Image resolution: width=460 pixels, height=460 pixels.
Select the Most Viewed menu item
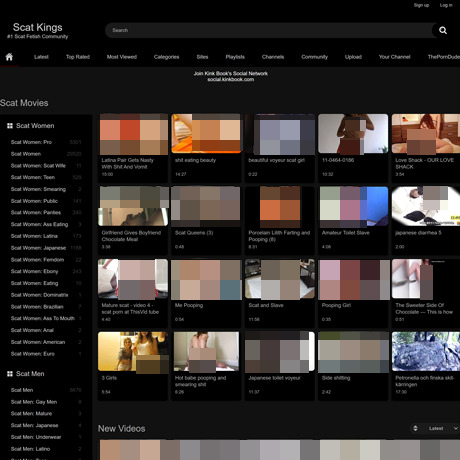click(x=122, y=57)
